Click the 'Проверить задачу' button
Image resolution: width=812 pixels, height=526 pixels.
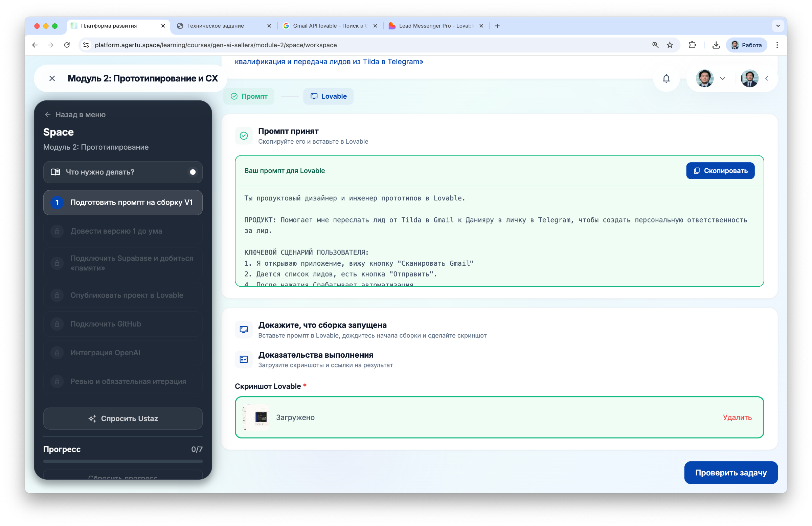coord(731,473)
